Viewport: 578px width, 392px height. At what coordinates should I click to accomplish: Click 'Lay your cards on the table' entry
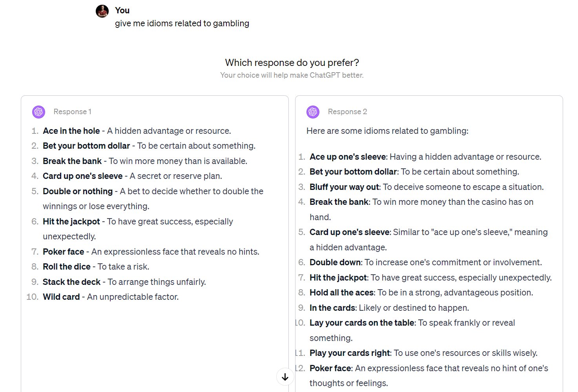tap(362, 323)
